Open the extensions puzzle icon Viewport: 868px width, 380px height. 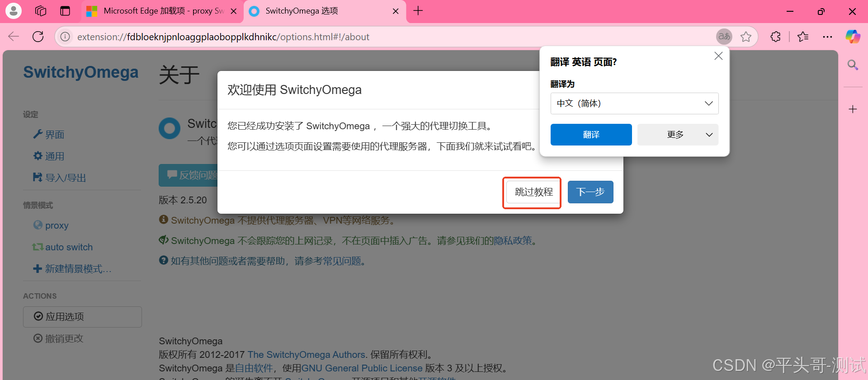tap(776, 37)
